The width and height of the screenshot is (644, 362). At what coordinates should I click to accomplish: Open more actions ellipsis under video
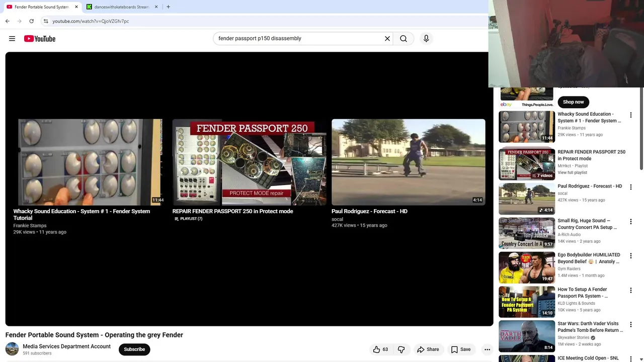click(x=487, y=349)
